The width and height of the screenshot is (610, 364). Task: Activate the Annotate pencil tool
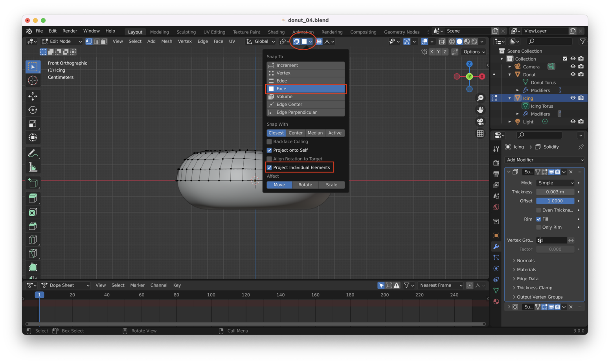pyautogui.click(x=33, y=153)
